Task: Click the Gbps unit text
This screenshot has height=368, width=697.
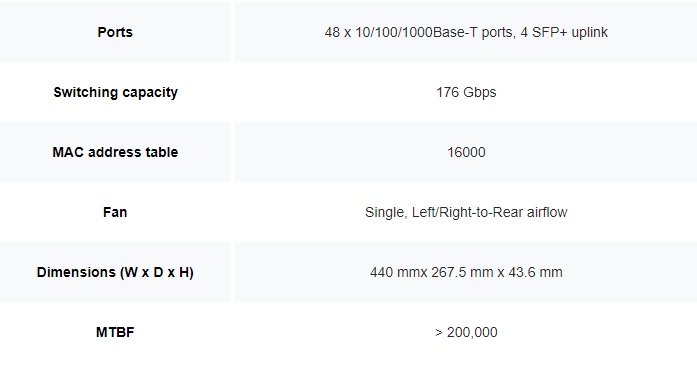Action: (x=480, y=92)
